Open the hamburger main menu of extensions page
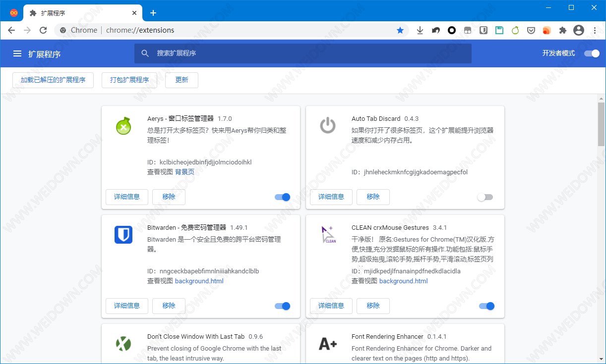Screen dimensions: 606x364 point(17,53)
